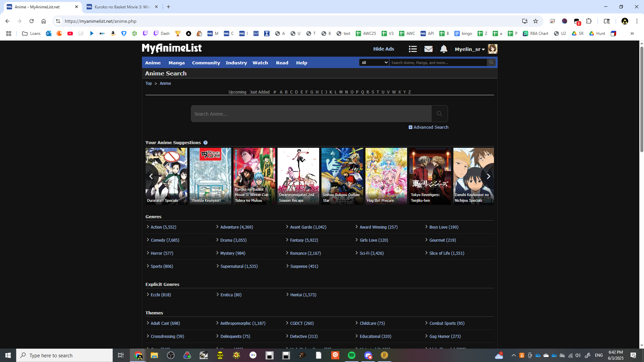644x362 pixels.
Task: Open the Watch navigation menu
Action: (260, 63)
